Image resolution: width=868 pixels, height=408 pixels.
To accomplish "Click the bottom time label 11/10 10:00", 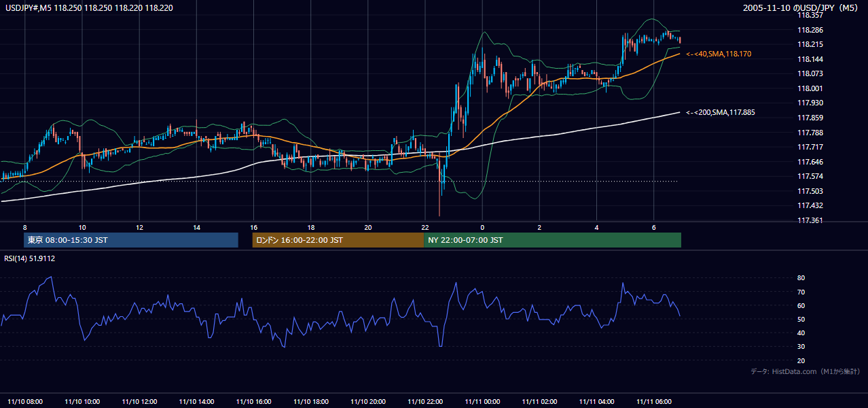I will [x=82, y=402].
